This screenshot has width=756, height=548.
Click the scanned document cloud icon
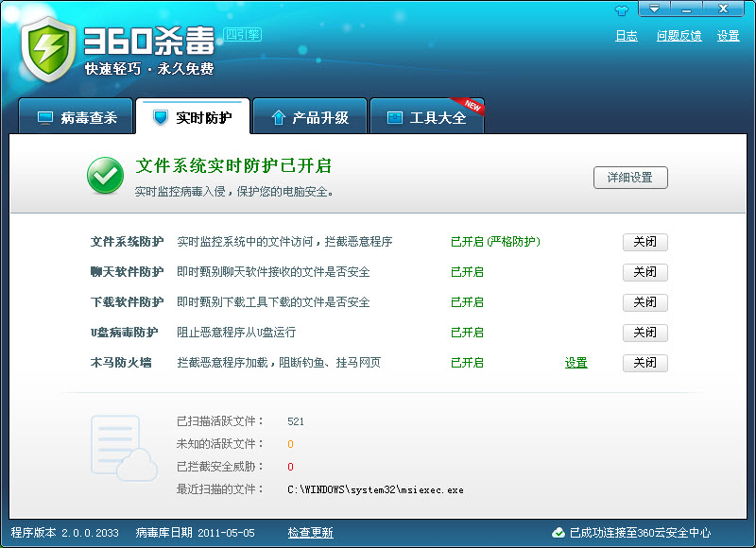(x=124, y=448)
